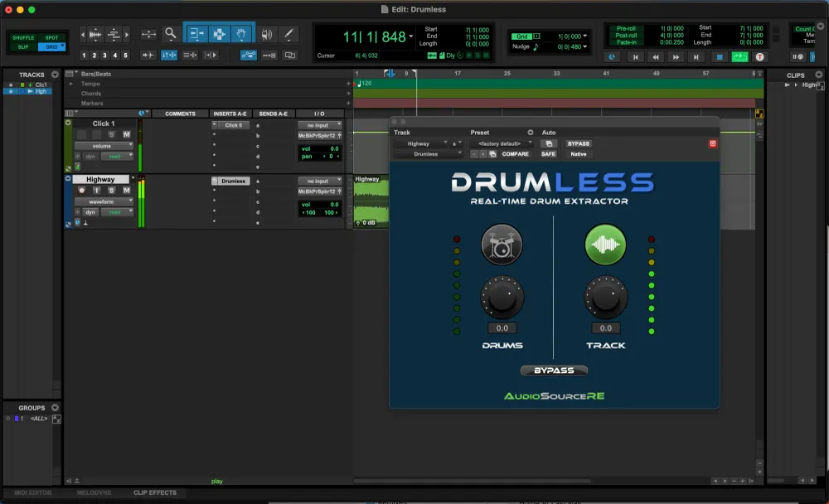This screenshot has width=829, height=504.
Task: Click the COMPARE button
Action: [x=515, y=154]
